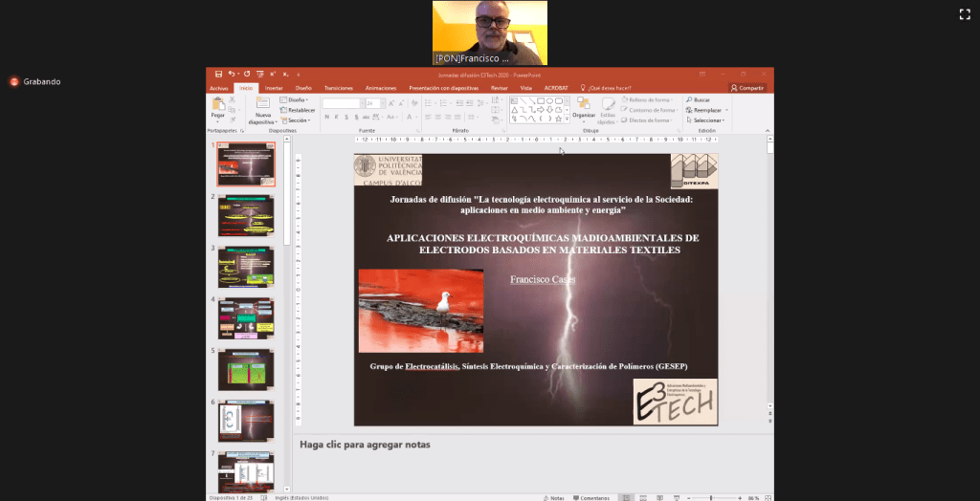Click the Compartir button
The width and height of the screenshot is (980, 501).
(747, 87)
